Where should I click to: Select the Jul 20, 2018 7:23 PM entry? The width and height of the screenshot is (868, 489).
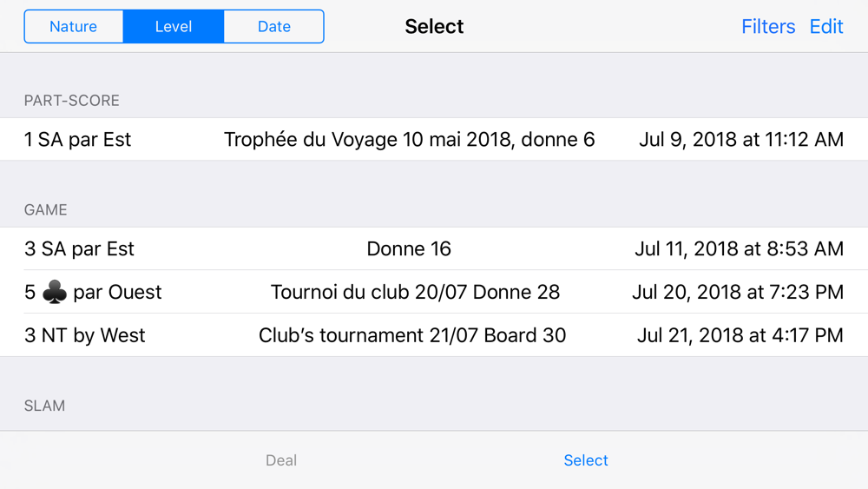[737, 293]
